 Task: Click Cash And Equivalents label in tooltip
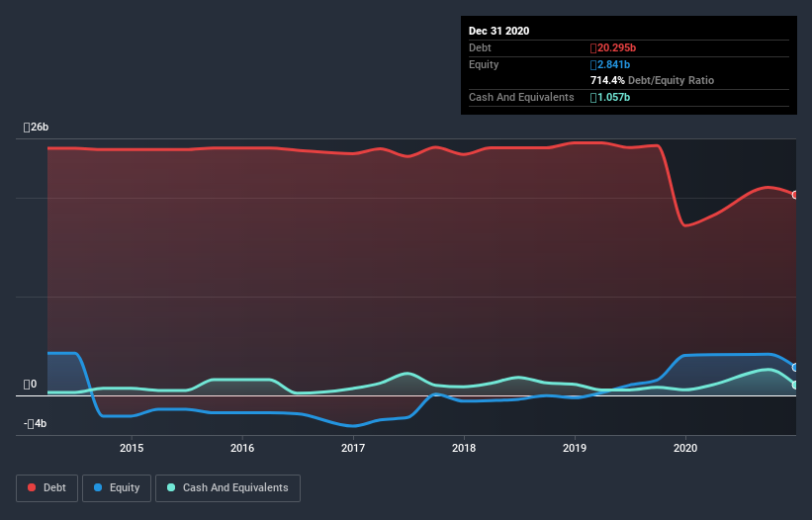tap(521, 97)
